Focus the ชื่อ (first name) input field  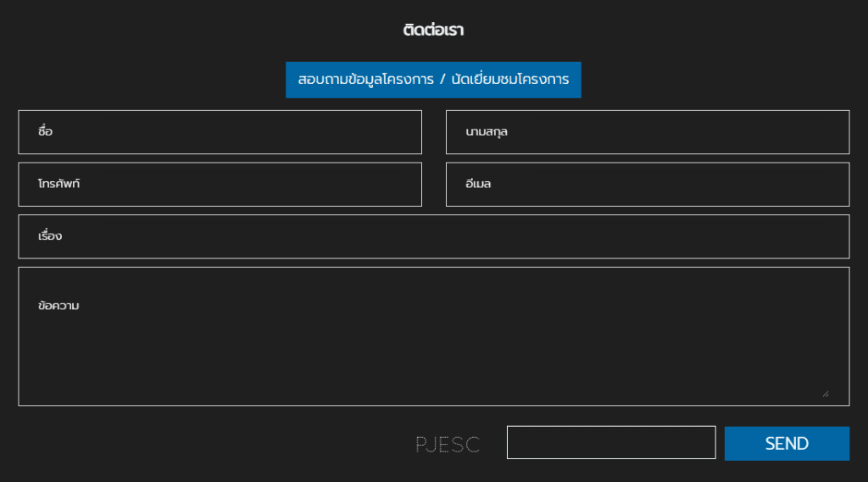[220, 132]
